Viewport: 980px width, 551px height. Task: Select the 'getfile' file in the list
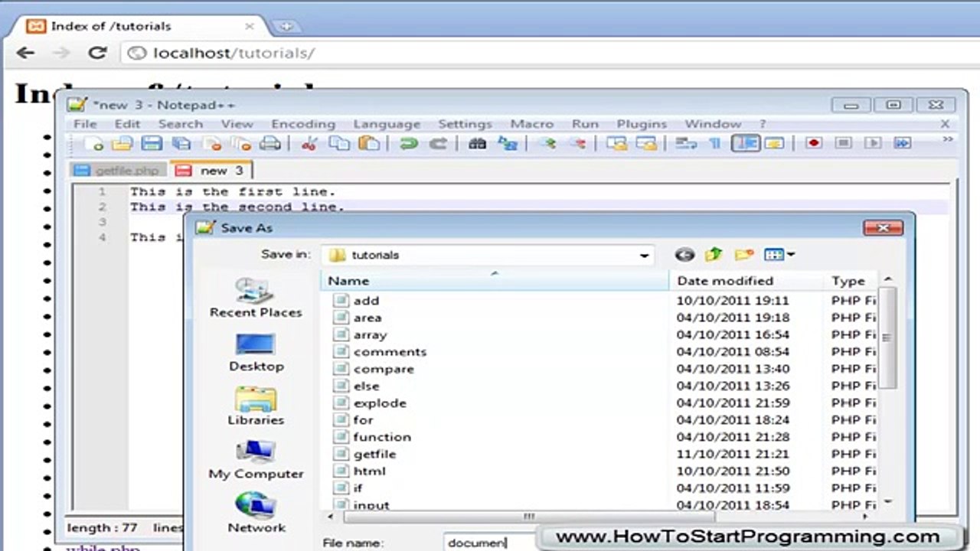coord(374,454)
